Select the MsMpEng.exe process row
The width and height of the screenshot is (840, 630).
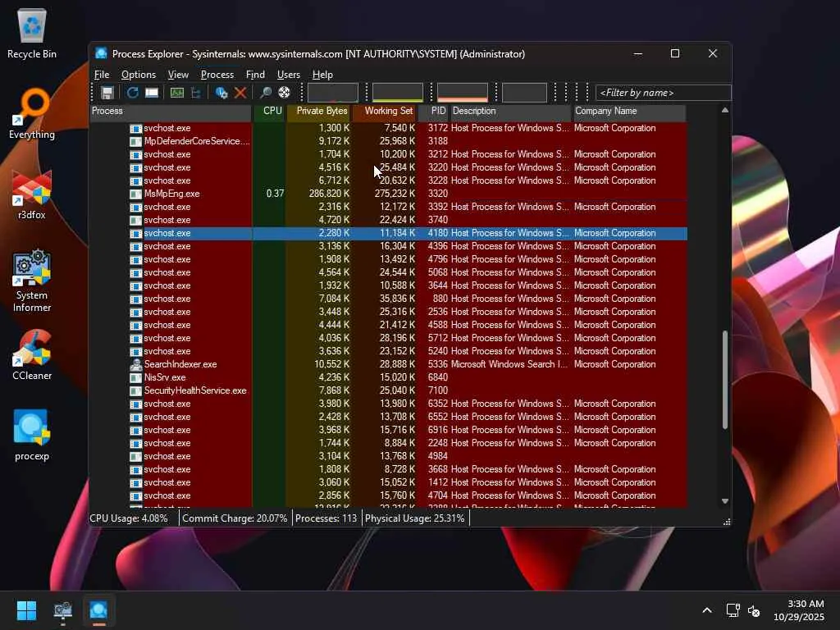[x=388, y=194]
